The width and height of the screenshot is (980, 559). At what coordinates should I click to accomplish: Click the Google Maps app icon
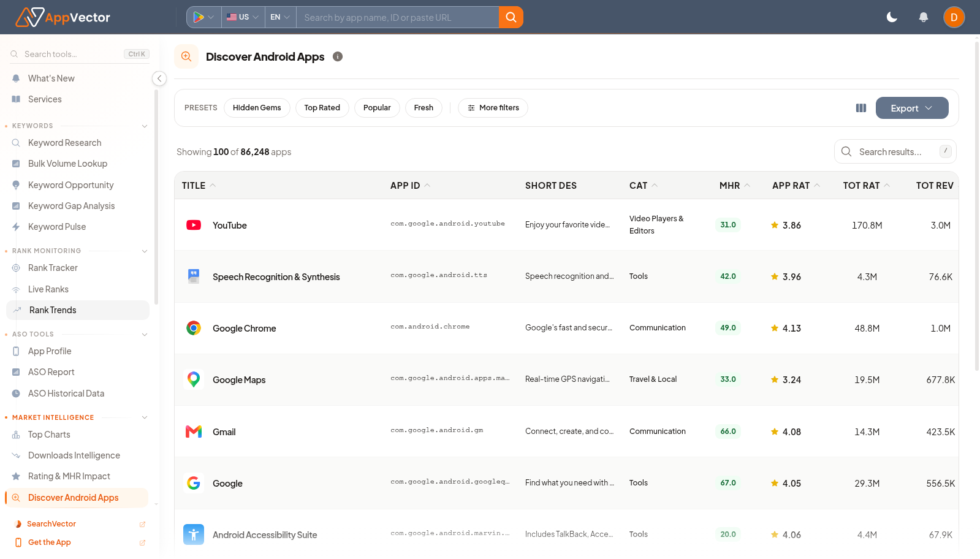click(x=194, y=379)
